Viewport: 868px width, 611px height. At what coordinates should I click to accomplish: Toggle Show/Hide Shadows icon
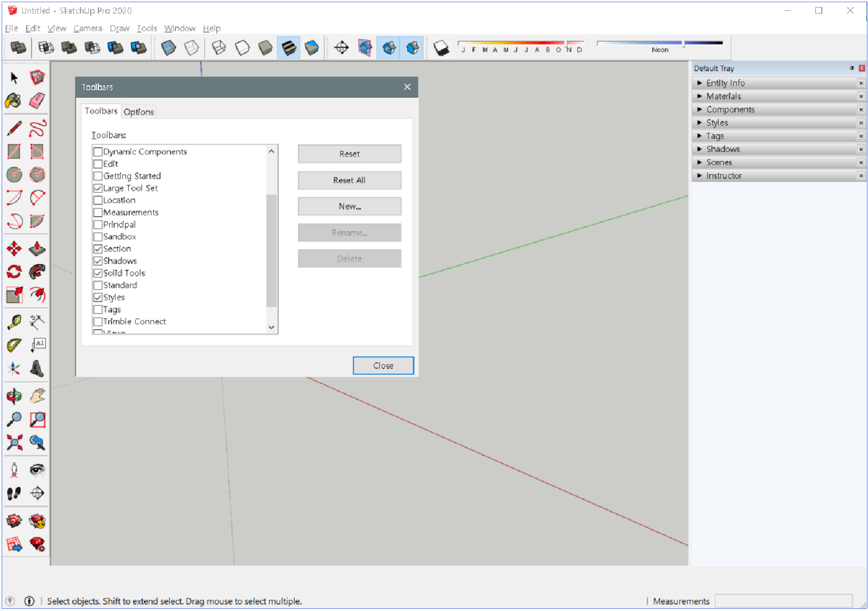coord(442,48)
